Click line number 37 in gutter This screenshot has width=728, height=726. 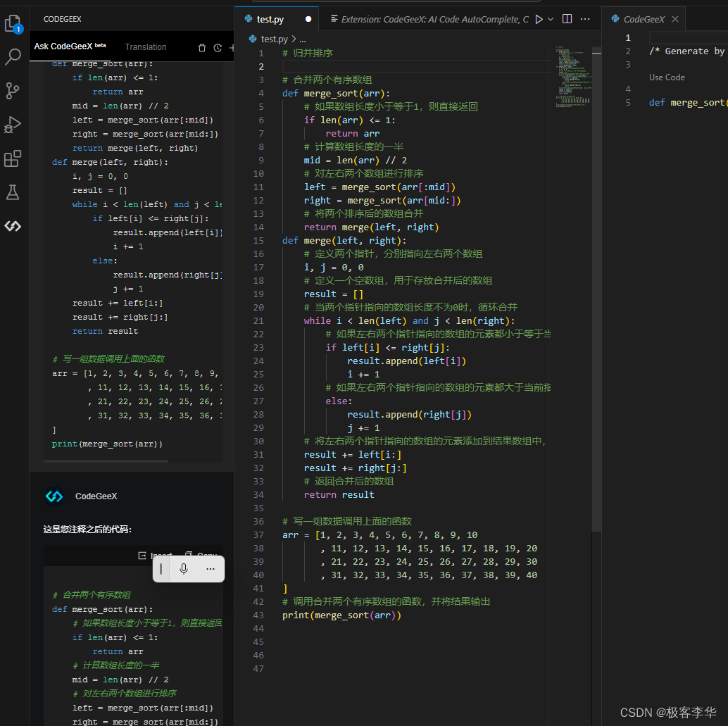258,534
